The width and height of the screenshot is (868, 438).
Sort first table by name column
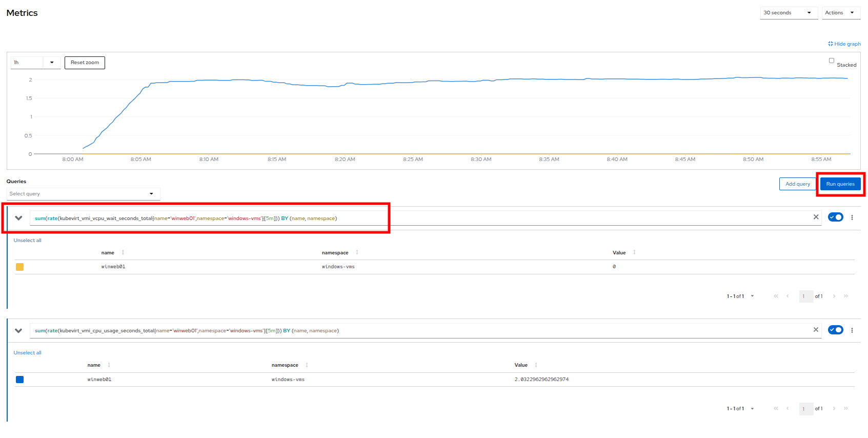coord(123,252)
